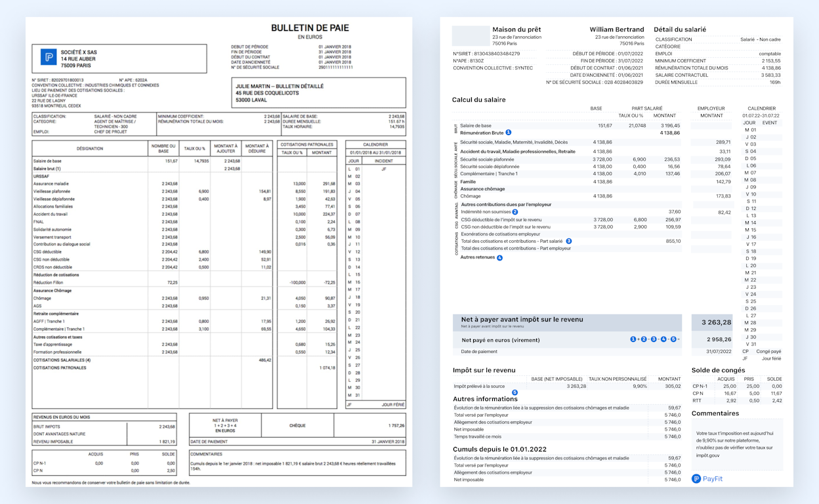Click the "RTT" row in leave balance
The height and width of the screenshot is (504, 819).
coord(737,400)
